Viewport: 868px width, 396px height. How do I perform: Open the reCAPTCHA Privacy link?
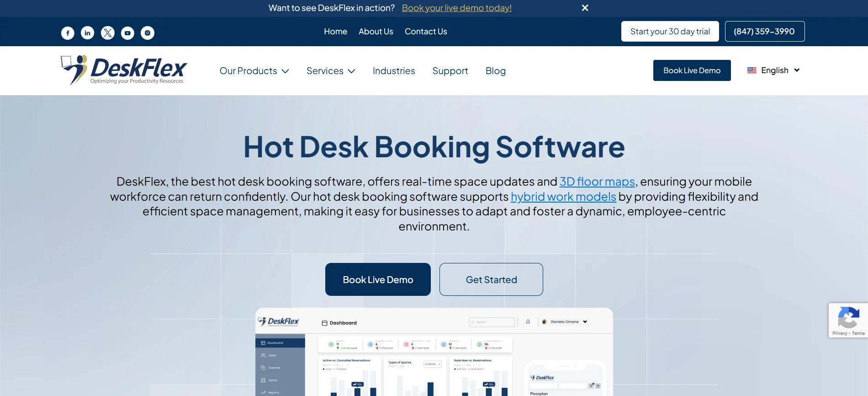coord(840,333)
